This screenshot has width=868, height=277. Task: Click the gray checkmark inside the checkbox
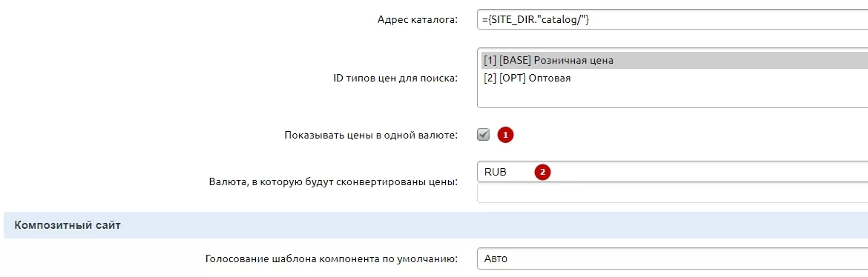(x=483, y=134)
